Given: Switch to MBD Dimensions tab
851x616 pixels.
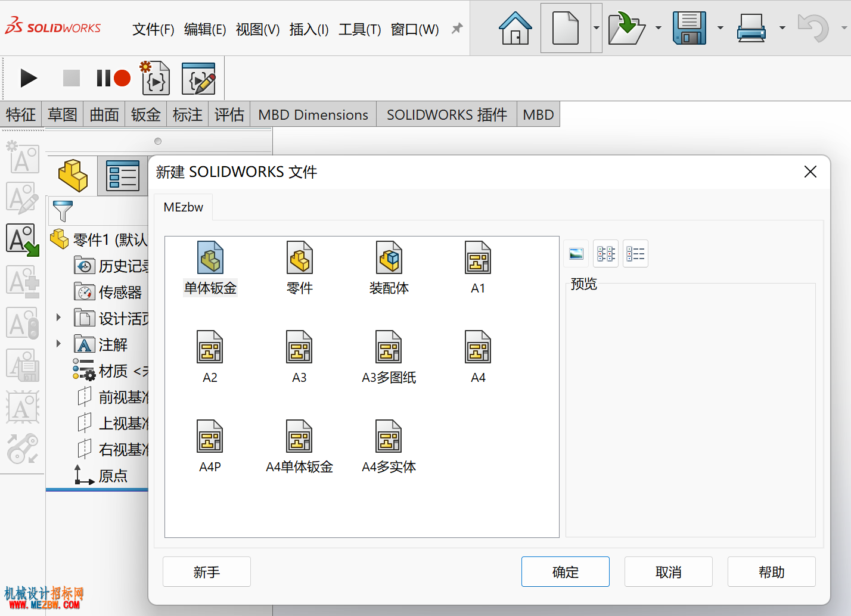Looking at the screenshot, I should click(x=313, y=114).
